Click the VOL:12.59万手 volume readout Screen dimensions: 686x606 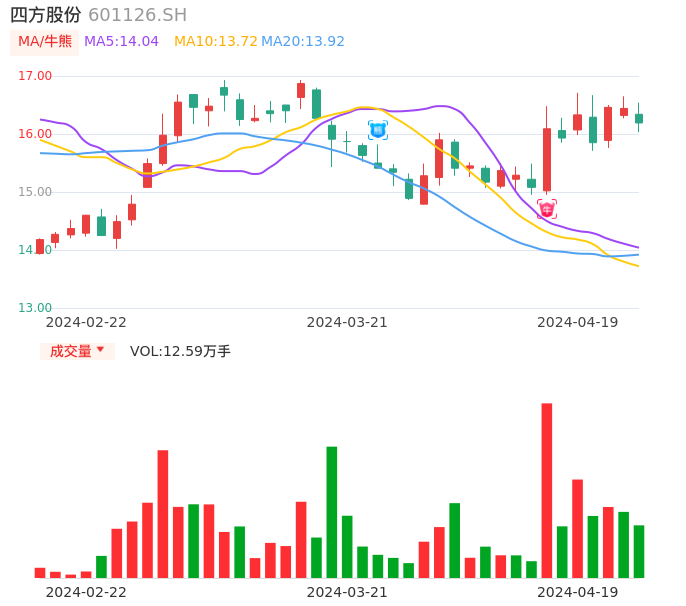180,351
